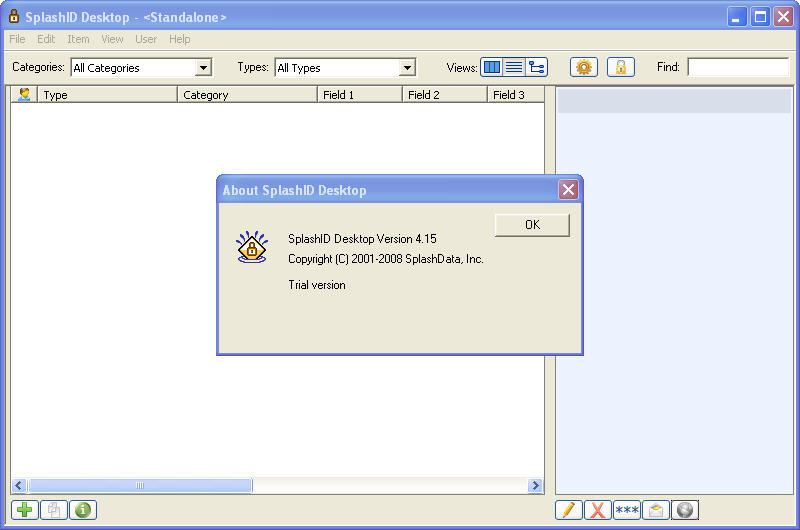
Task: Sort by the Field 1 column header
Action: click(x=360, y=94)
